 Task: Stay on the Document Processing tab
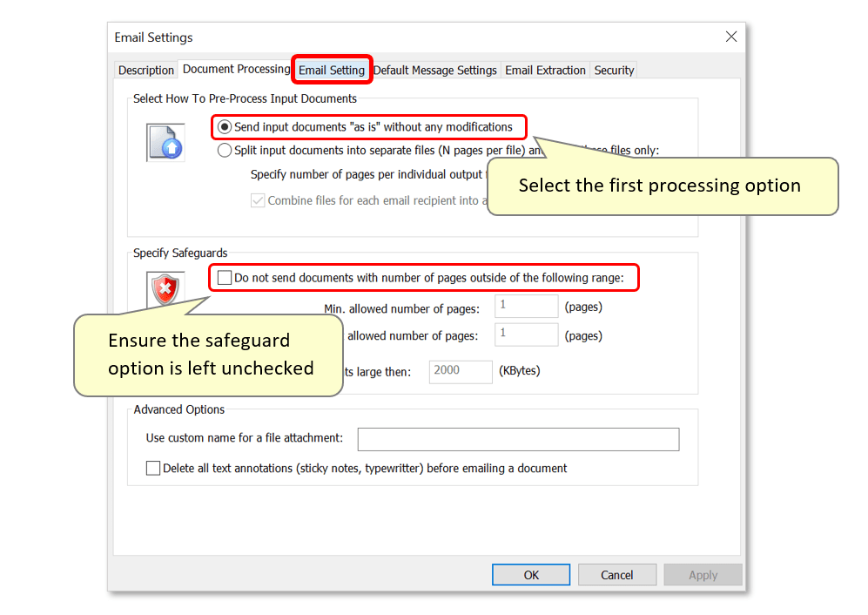tap(235, 69)
